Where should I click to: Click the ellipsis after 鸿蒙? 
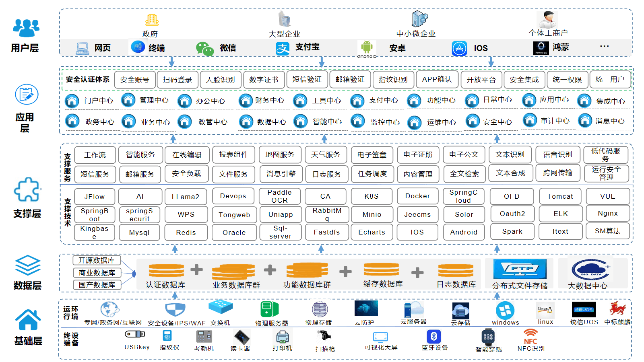[x=604, y=46]
